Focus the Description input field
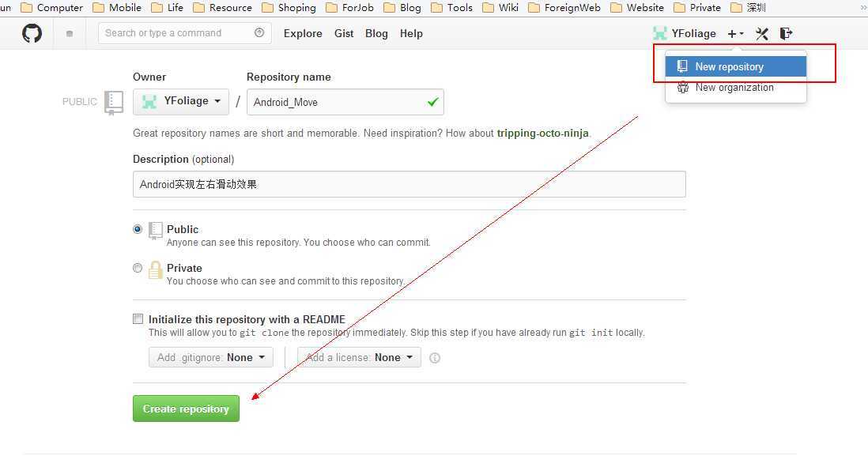Viewport: 868px width, 467px height. (409, 184)
